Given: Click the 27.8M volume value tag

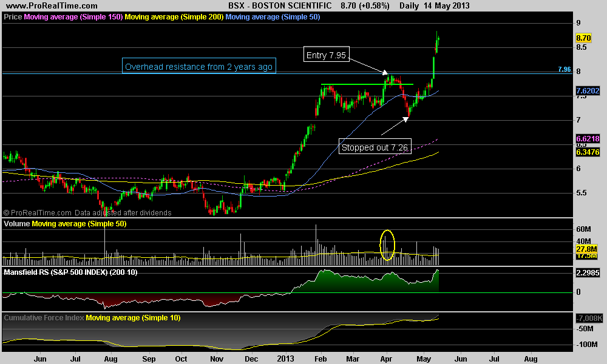Looking at the screenshot, I should [586, 249].
